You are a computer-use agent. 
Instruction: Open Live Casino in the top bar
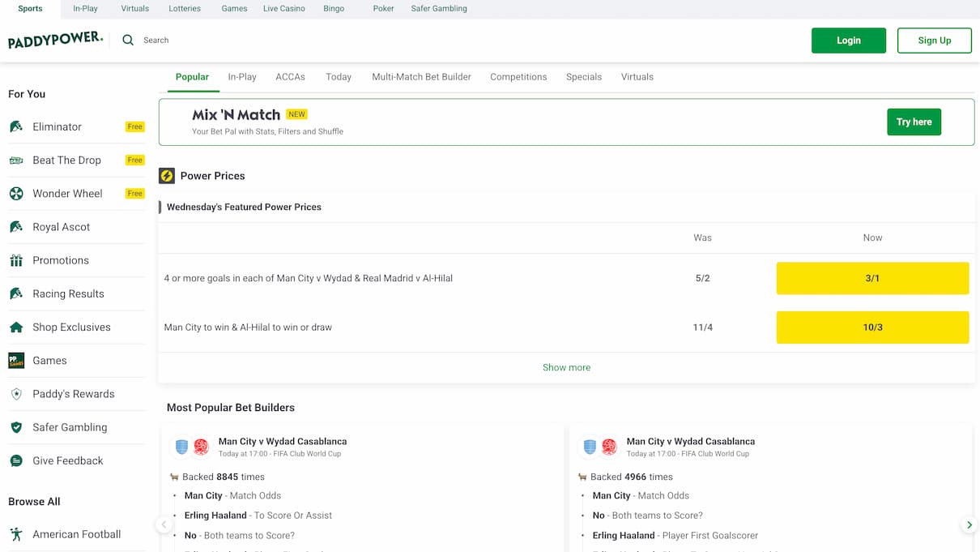284,9
